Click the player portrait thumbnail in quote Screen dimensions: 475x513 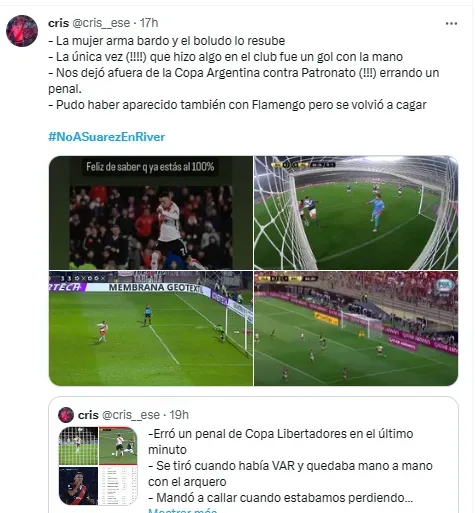78,486
